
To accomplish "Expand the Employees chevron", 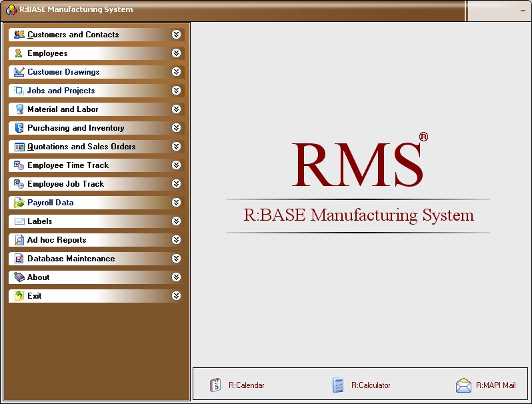I will click(176, 53).
